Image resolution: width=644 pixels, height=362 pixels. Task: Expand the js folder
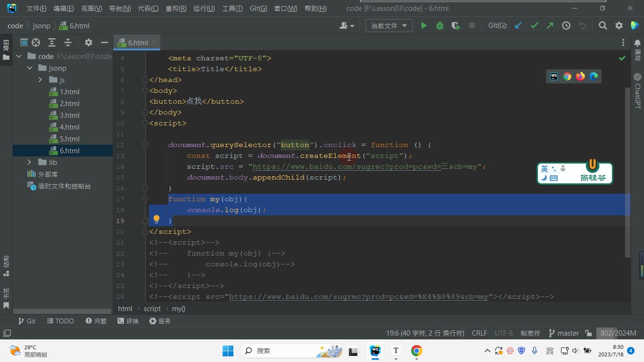pyautogui.click(x=41, y=80)
